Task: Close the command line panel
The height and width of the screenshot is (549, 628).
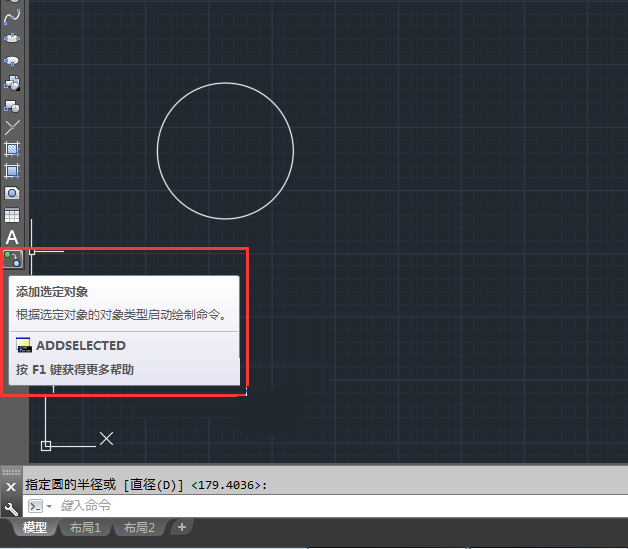Action: (11, 487)
